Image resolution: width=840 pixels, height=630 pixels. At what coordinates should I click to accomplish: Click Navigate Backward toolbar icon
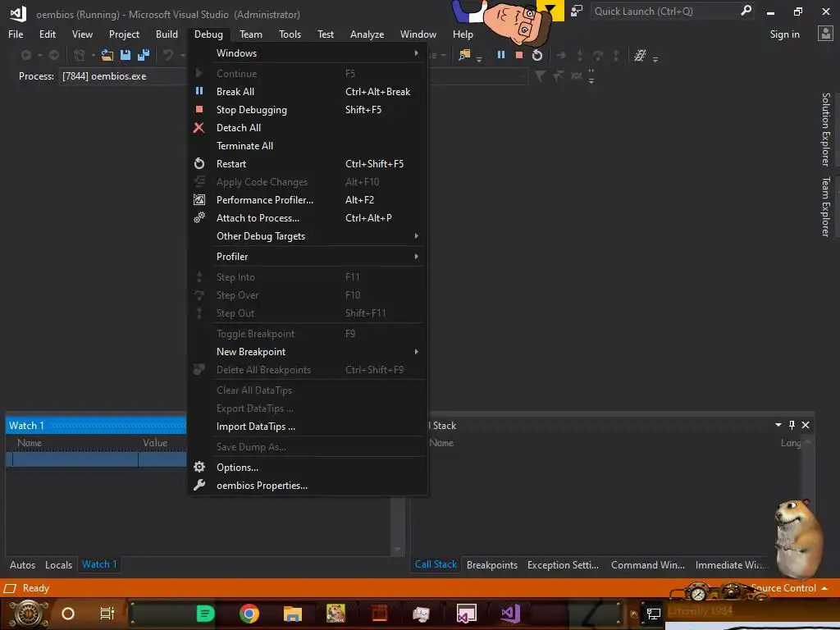point(25,55)
